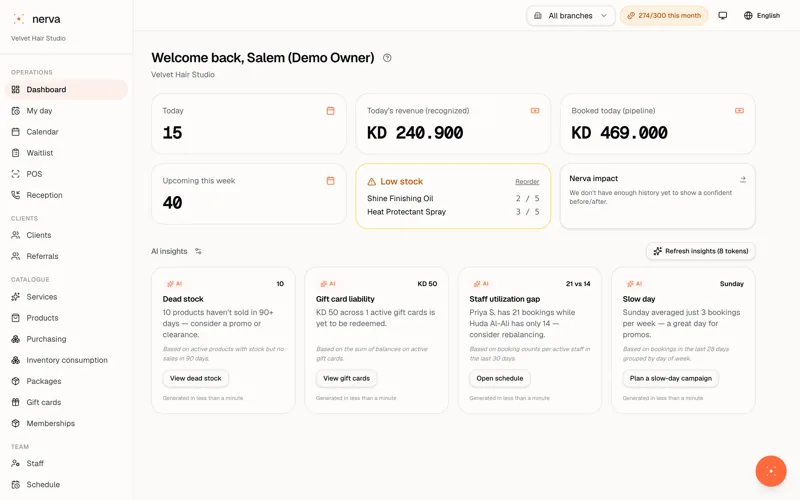800x500 pixels.
Task: Click the Shine Finishing Oil row
Action: 453,198
